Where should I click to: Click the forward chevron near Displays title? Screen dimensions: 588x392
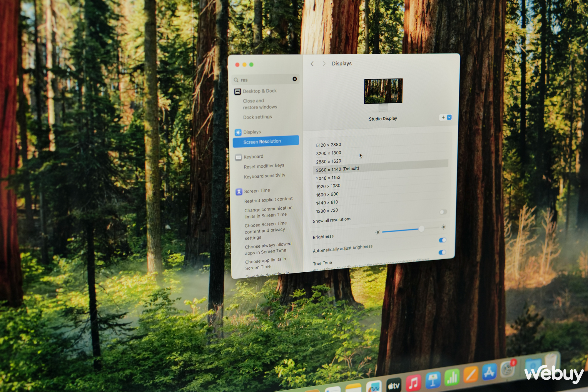324,64
